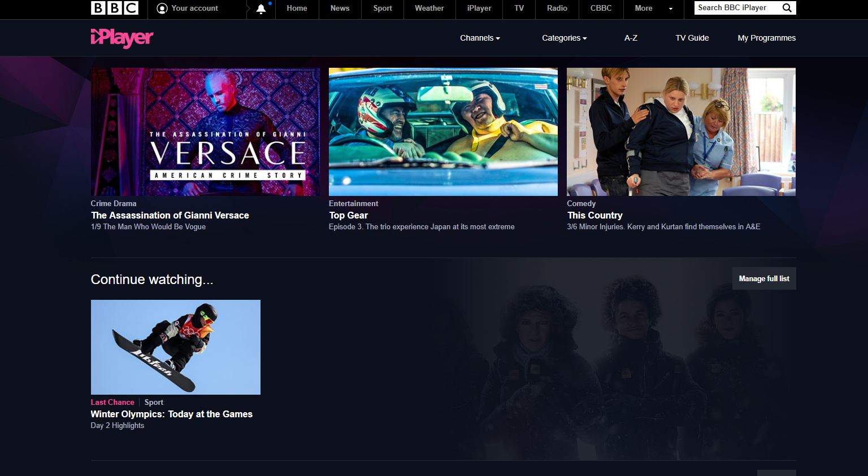Click the account avatar icon
This screenshot has width=868, height=476.
pos(162,8)
